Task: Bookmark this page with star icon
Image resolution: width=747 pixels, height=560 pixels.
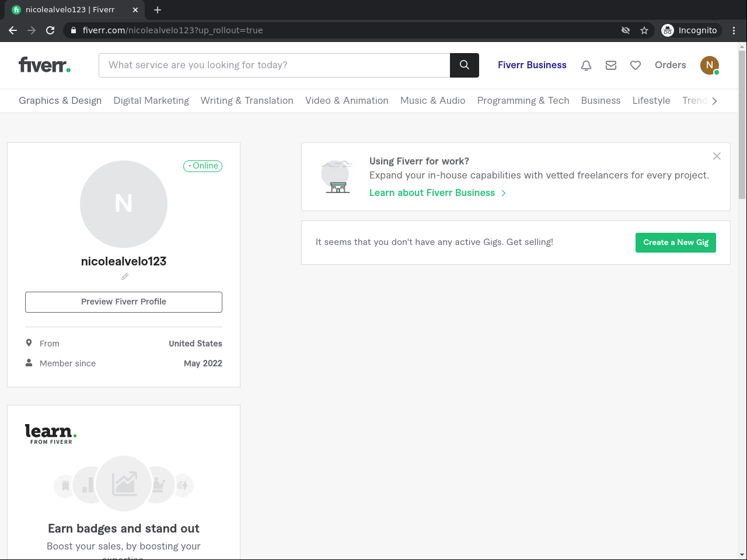Action: (644, 30)
